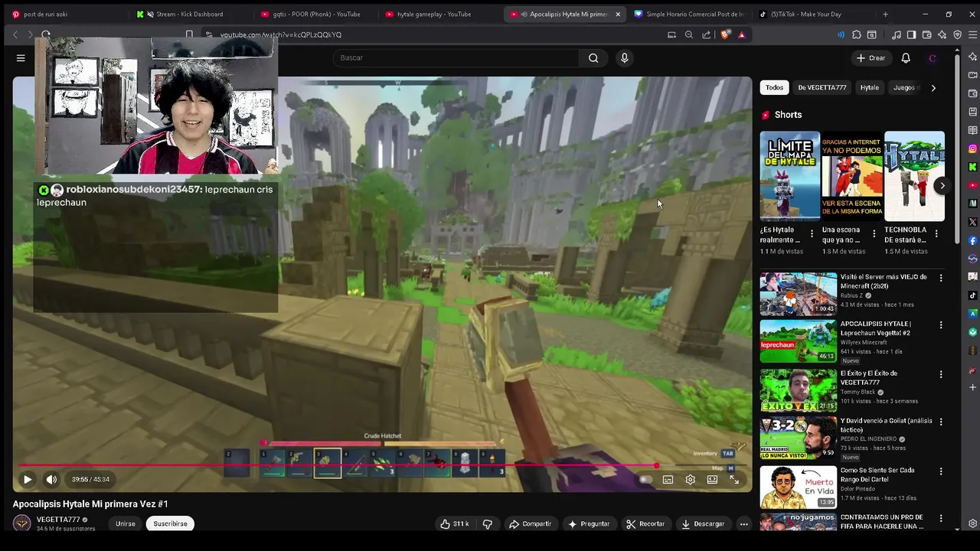Mute the video using the speaker icon

(x=51, y=479)
